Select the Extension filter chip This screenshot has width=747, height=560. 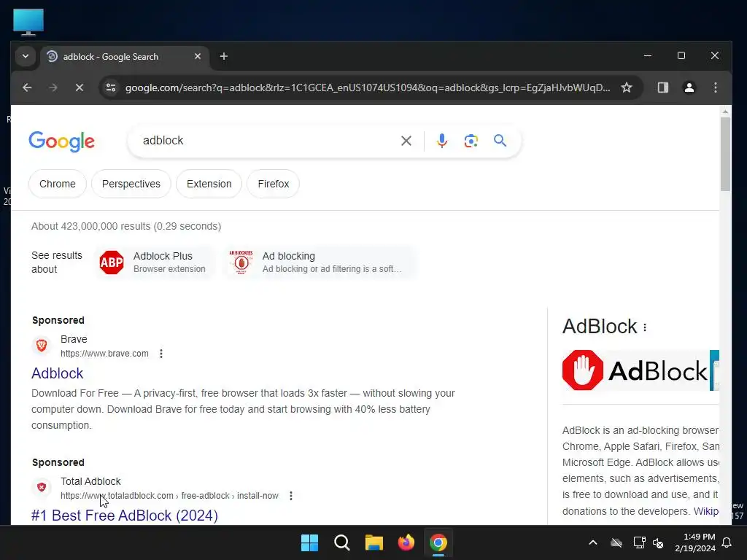tap(209, 184)
